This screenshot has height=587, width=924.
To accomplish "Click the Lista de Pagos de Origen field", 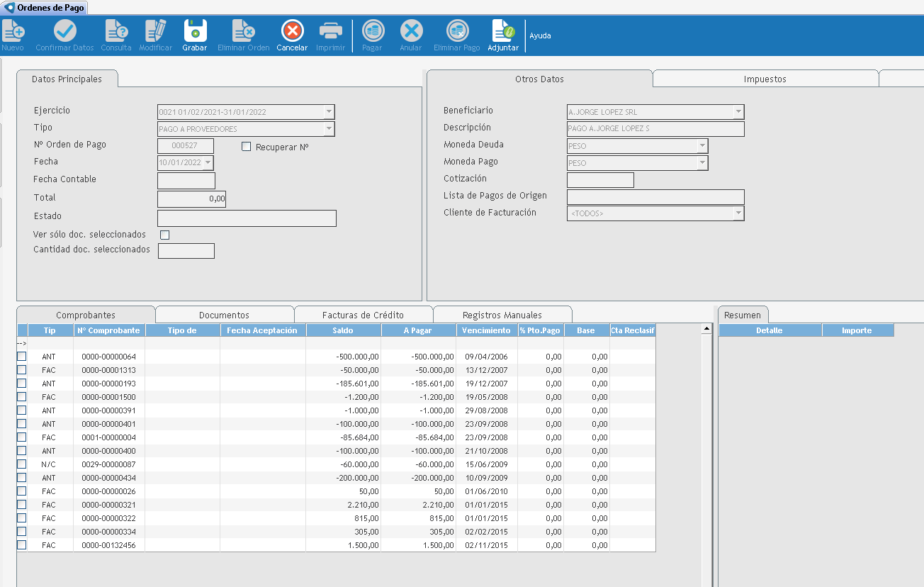I will [655, 197].
